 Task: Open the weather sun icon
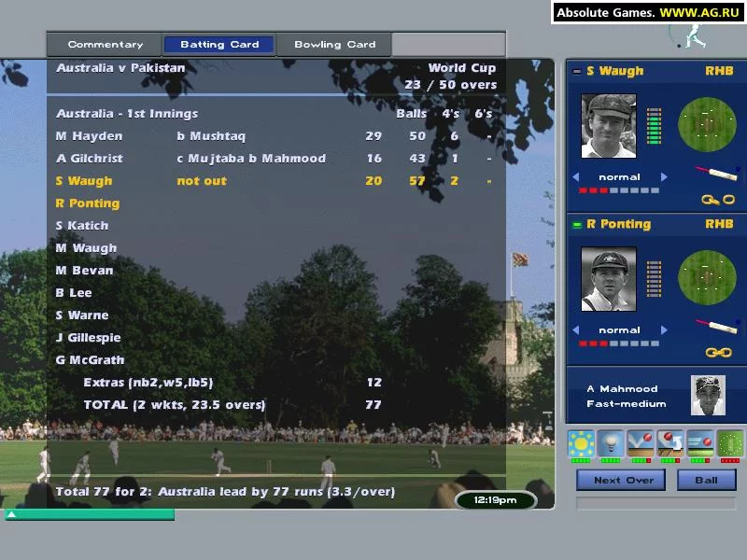pyautogui.click(x=581, y=442)
